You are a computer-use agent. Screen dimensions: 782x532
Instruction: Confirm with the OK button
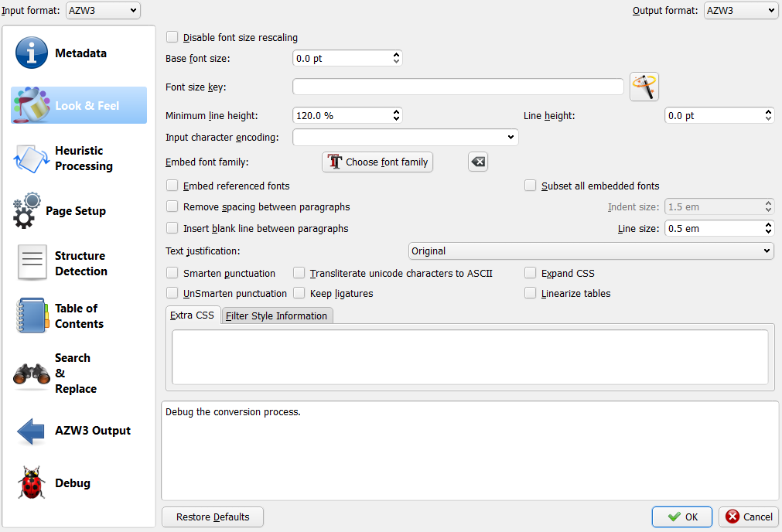681,517
